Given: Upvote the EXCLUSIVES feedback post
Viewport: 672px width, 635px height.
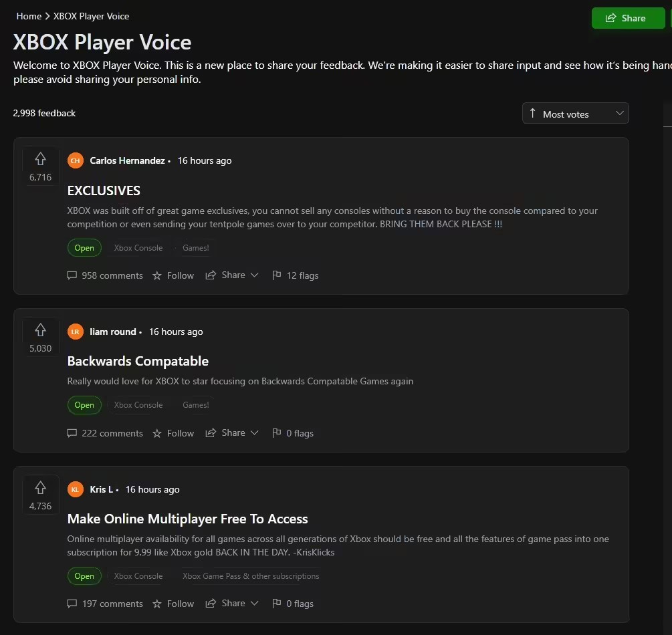Looking at the screenshot, I should coord(40,159).
